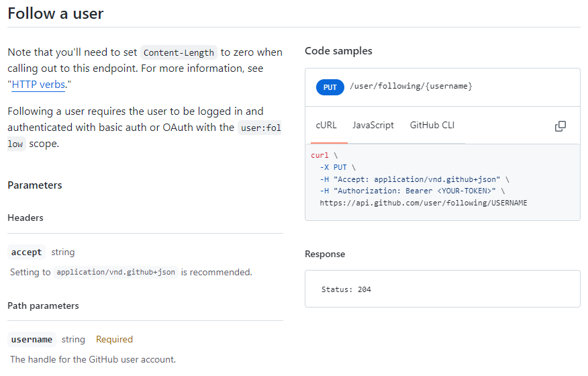Click the Headers subheading
The image size is (588, 376).
click(26, 218)
